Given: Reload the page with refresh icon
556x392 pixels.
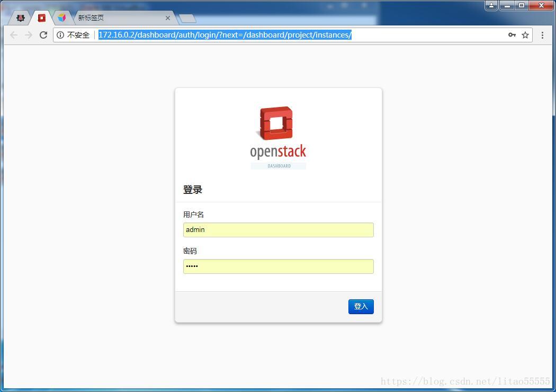Looking at the screenshot, I should (x=43, y=35).
